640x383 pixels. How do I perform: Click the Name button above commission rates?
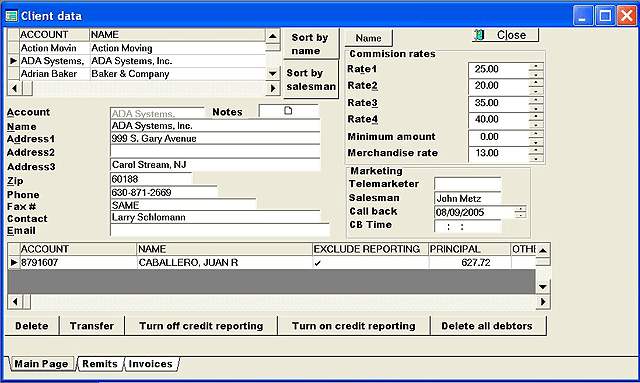click(x=368, y=38)
